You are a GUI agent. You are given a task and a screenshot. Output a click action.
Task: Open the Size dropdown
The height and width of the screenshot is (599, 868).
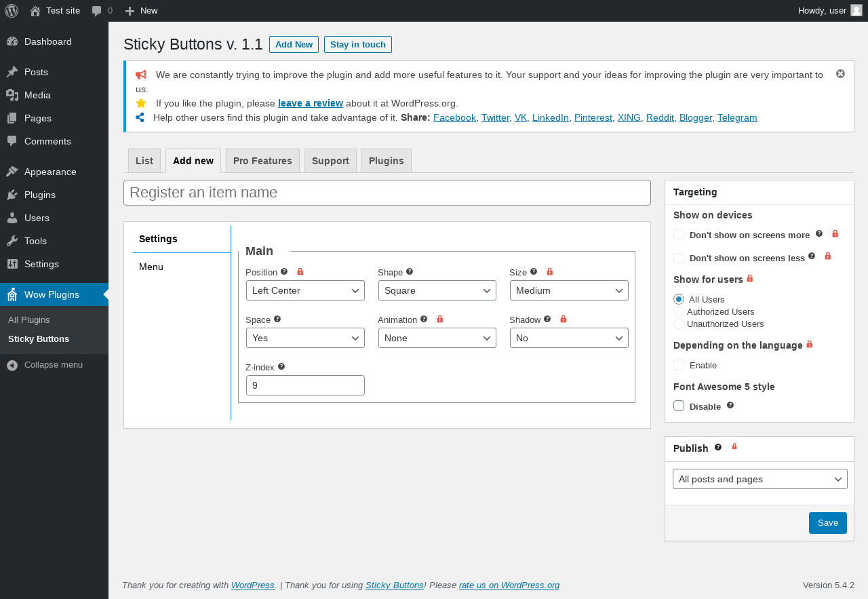click(569, 290)
